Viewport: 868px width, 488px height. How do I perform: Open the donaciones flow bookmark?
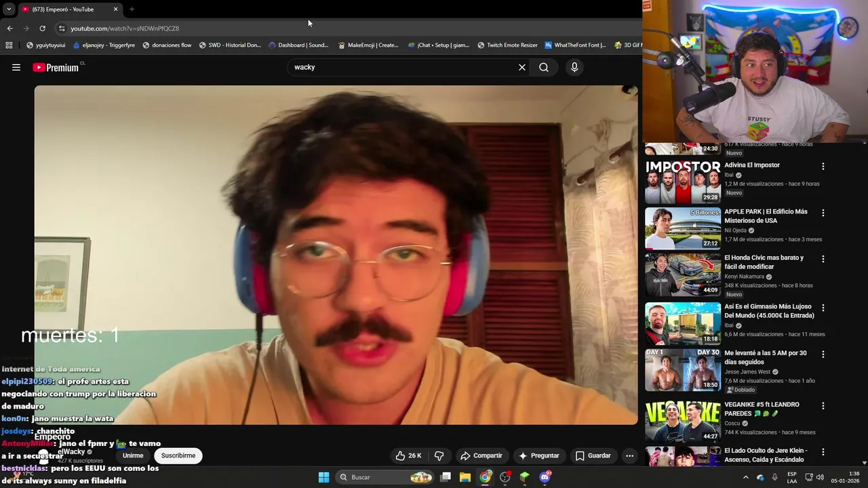[x=167, y=45]
